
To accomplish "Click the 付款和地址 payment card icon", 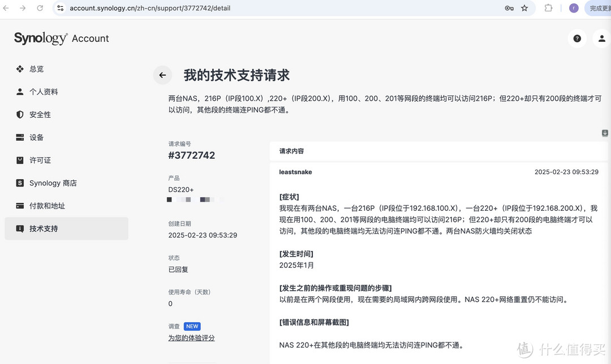I will coord(19,206).
